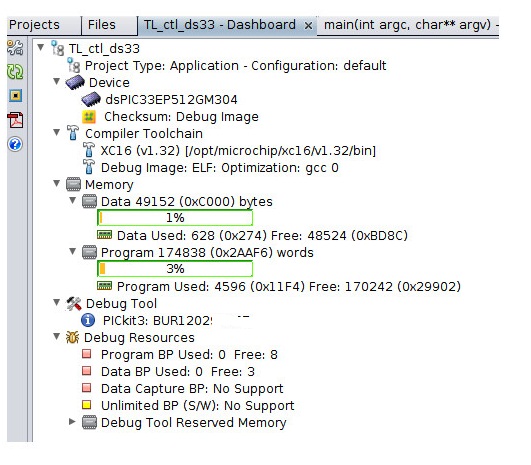Open project properties wrench icon in sidebar
Image resolution: width=531 pixels, height=465 pixels.
point(15,47)
